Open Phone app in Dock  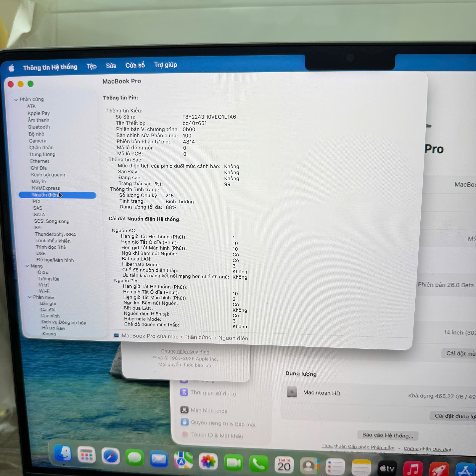coord(258,464)
